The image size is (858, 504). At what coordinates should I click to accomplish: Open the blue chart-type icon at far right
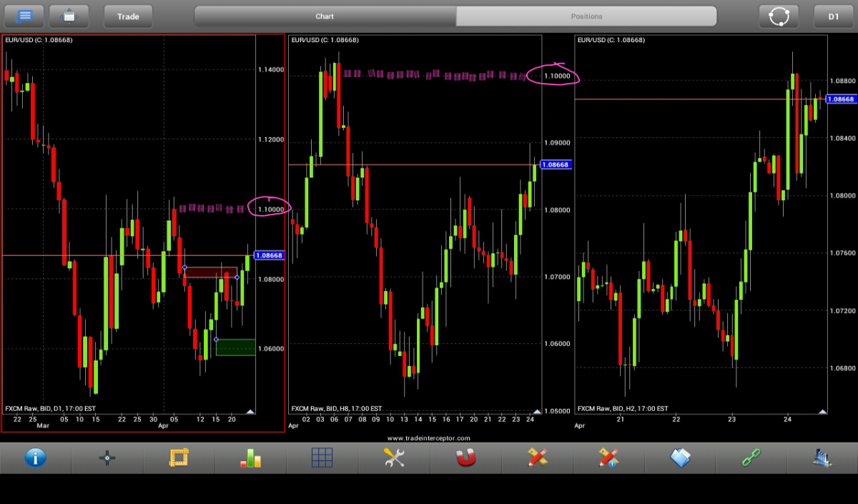823,458
